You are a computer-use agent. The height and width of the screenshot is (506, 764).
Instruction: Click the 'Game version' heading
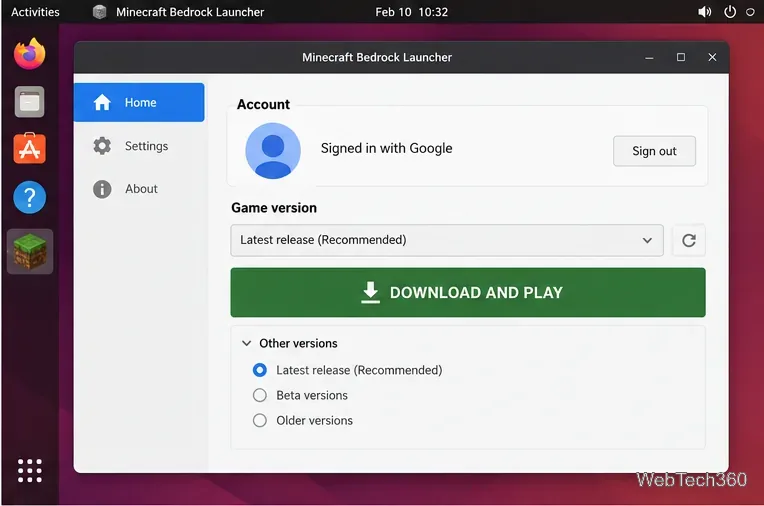[x=274, y=208]
